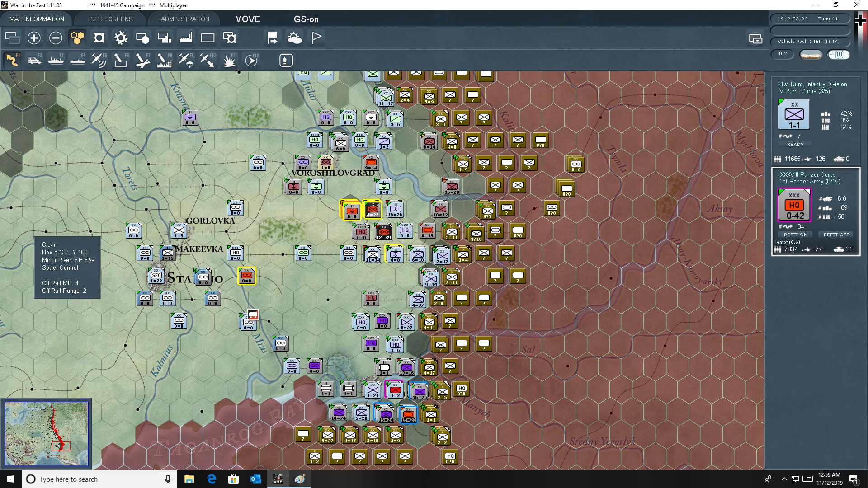Select the SEC 1=22 unit near Stalino

point(156,276)
